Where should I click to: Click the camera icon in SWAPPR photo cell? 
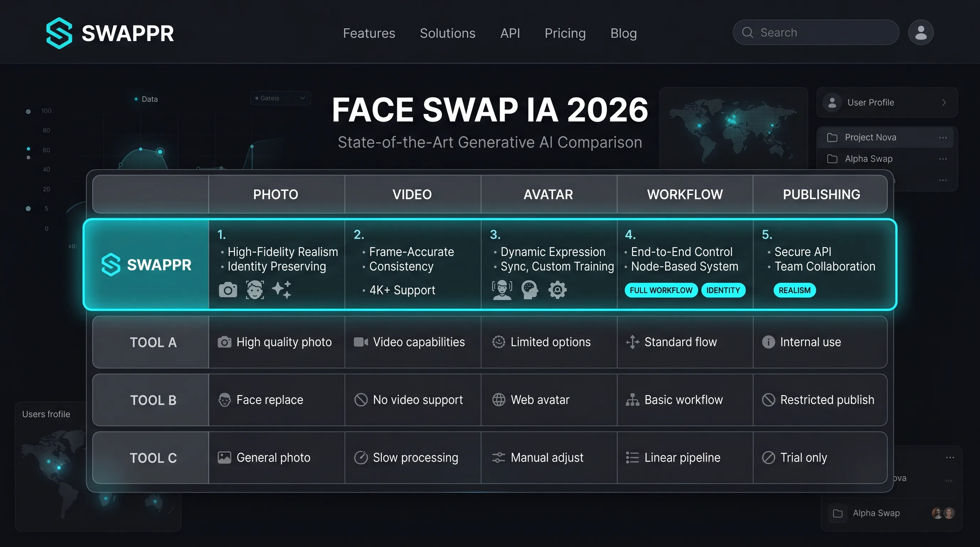(x=228, y=290)
